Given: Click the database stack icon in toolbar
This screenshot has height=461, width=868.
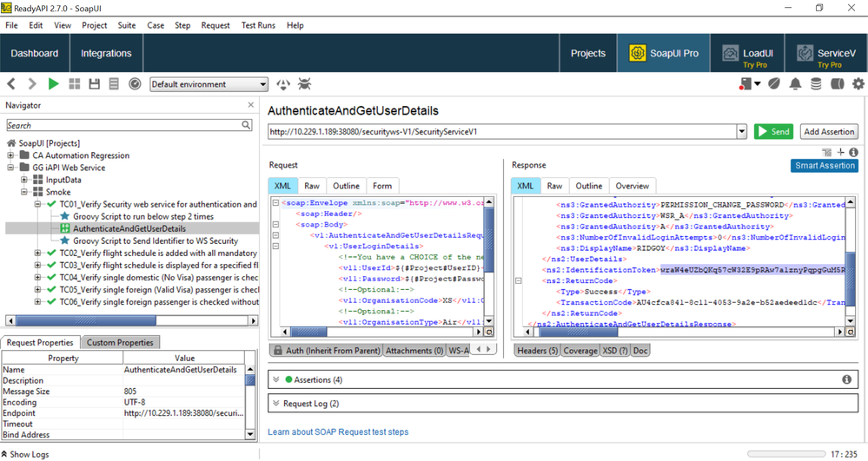Looking at the screenshot, I should [816, 84].
